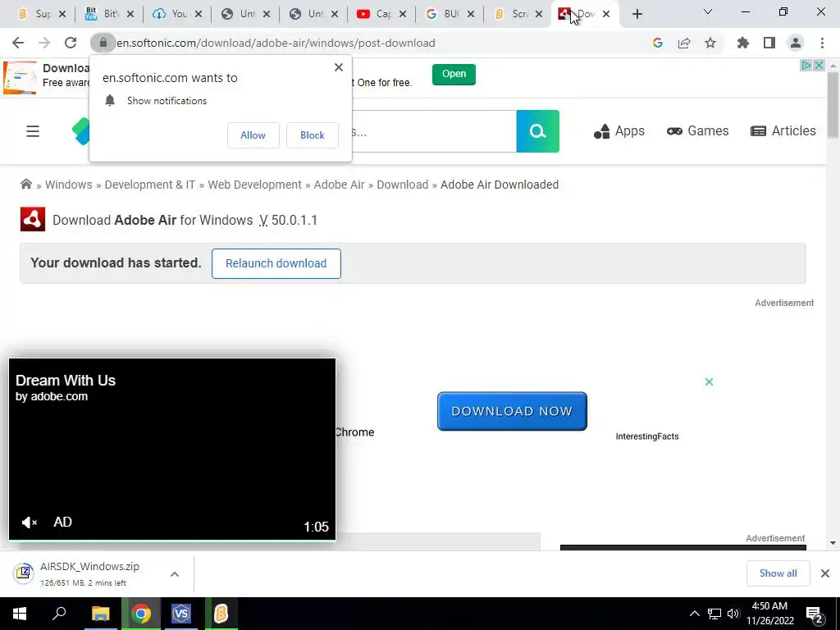This screenshot has height=630, width=840.
Task: Click the Adobe Air red logo
Action: click(33, 219)
